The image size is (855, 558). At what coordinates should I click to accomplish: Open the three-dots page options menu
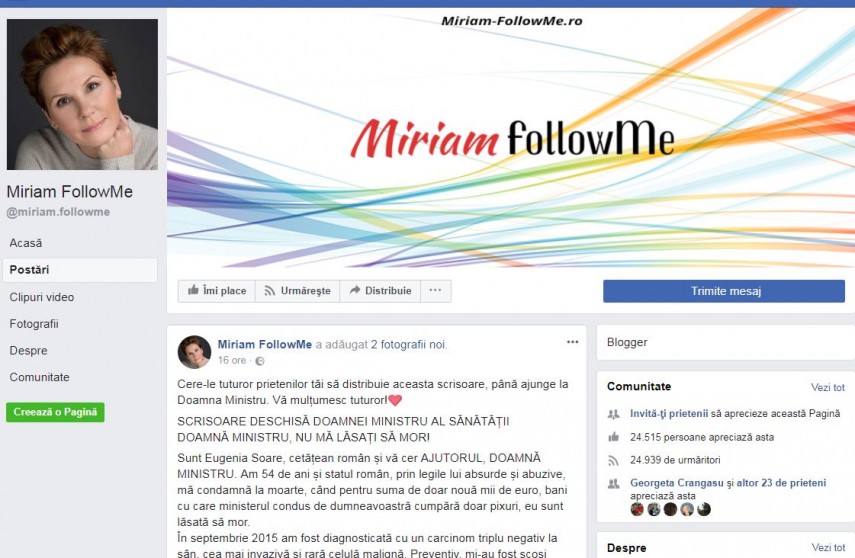(435, 291)
